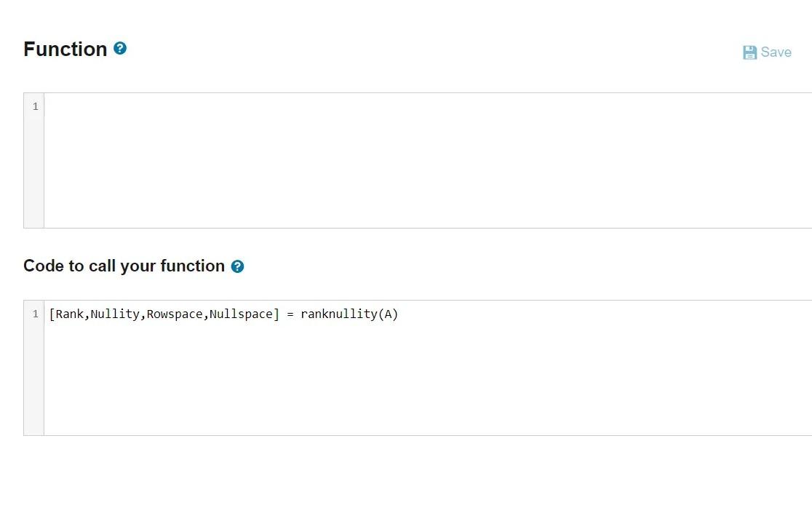Viewport: 812px width, 524px height.
Task: Click line number 1 in the Function editor
Action: pyautogui.click(x=35, y=106)
